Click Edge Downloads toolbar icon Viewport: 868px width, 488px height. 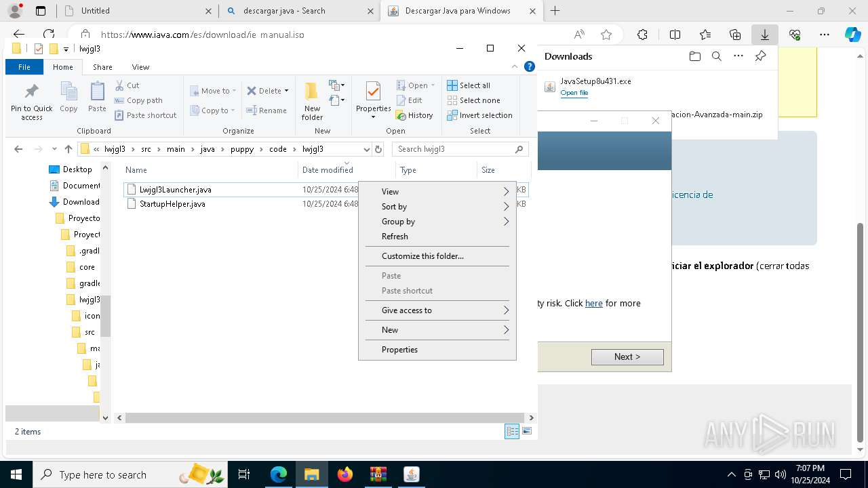(x=764, y=35)
